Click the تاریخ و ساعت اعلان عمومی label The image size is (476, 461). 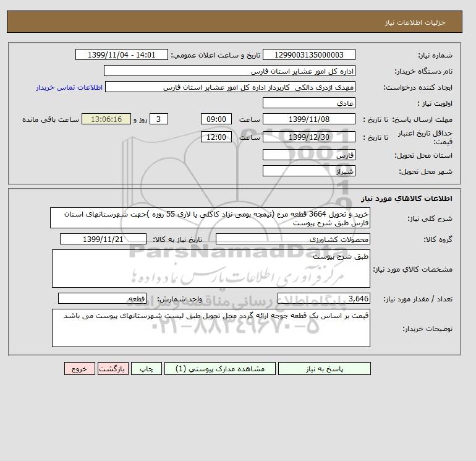[216, 55]
